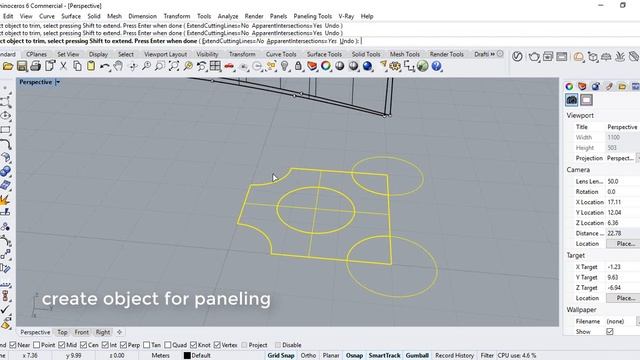Click the V-Ray logo icon
640x360 pixels.
(x=517, y=57)
